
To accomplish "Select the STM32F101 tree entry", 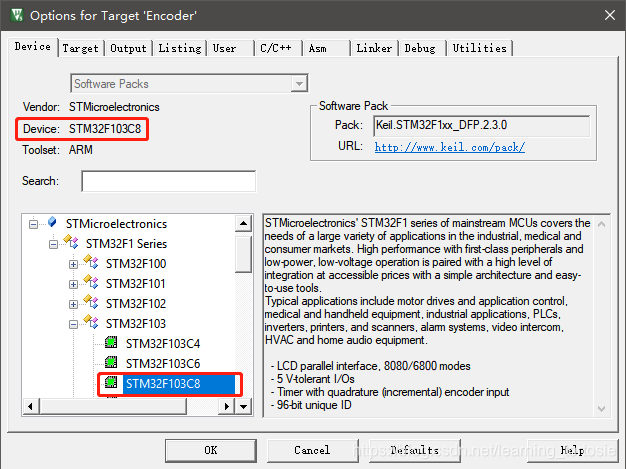I will 136,284.
